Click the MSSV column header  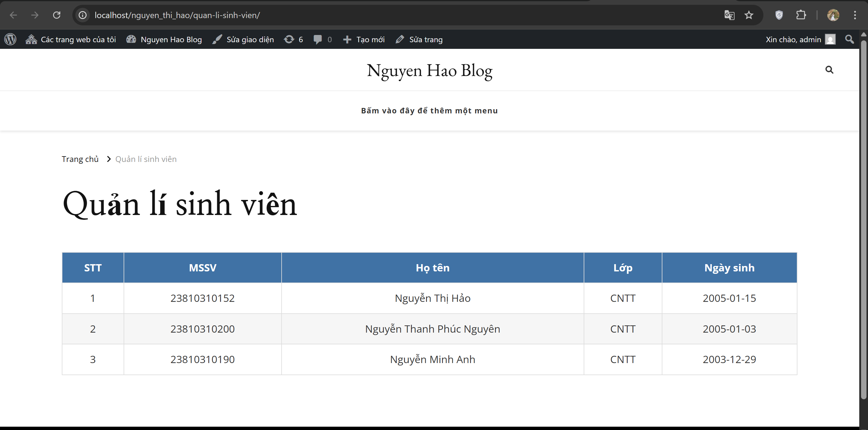(x=203, y=267)
